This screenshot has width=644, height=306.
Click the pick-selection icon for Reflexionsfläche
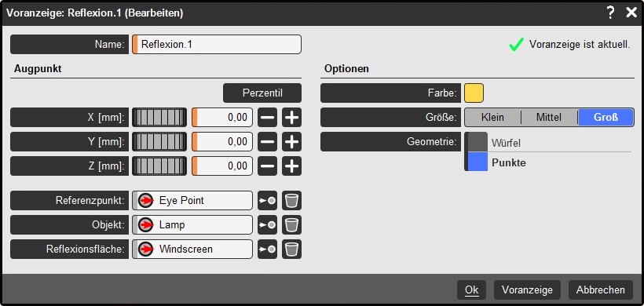267,249
